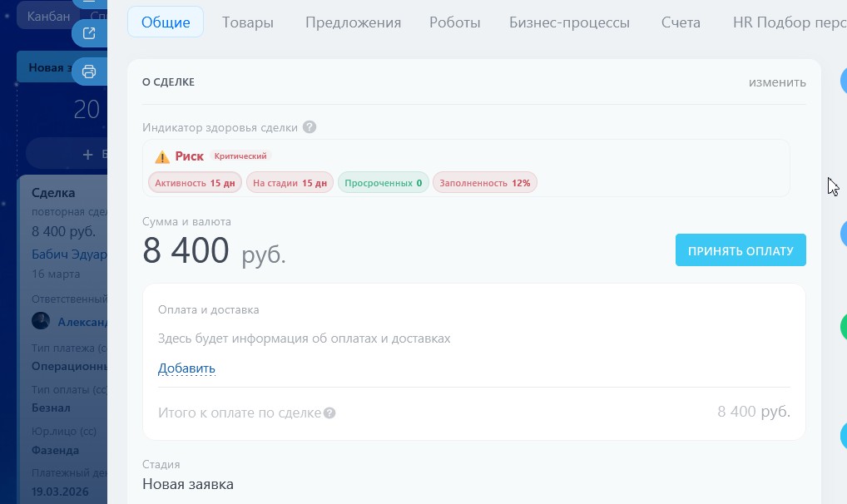The width and height of the screenshot is (847, 504).
Task: Click the 16 марта date in kanban card
Action: (x=56, y=274)
